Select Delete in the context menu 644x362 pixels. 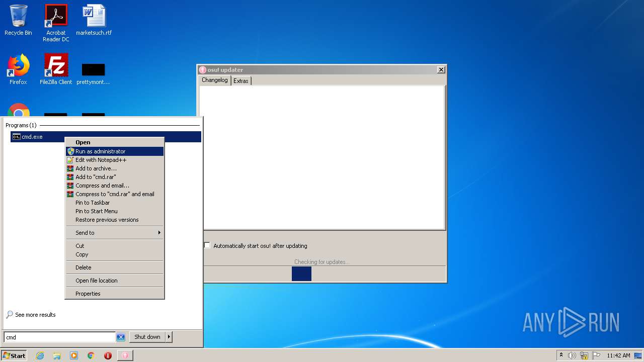pos(115,267)
